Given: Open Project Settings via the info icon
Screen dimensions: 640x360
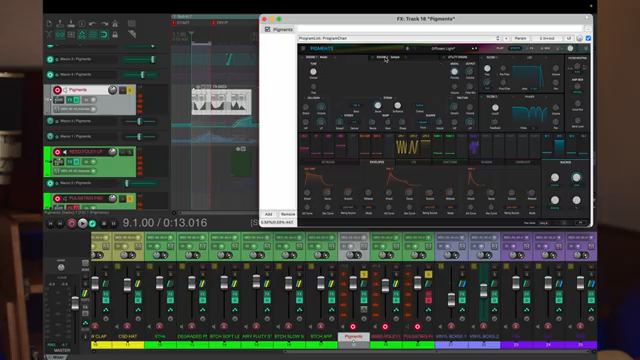Looking at the screenshot, I should (82, 24).
